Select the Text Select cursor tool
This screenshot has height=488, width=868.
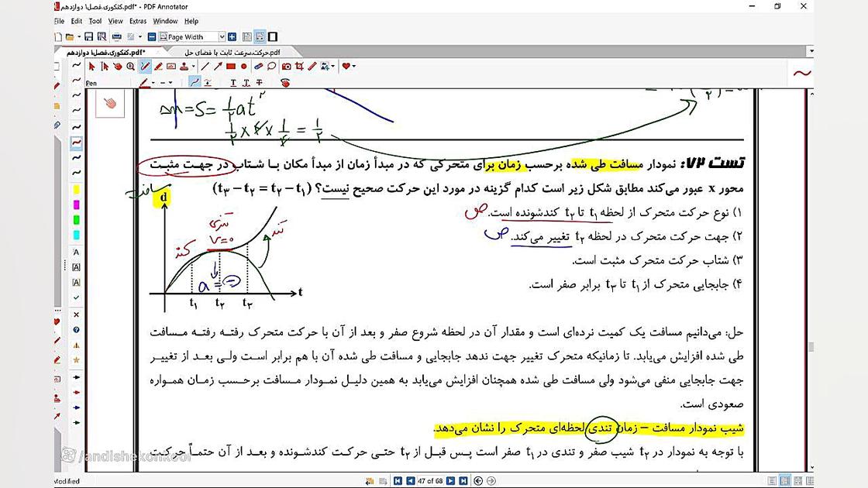[x=105, y=67]
